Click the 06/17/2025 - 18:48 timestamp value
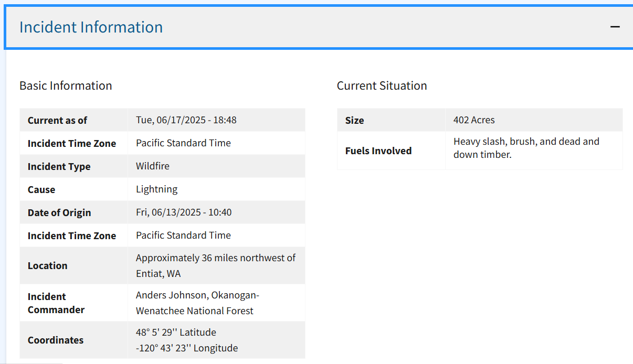The width and height of the screenshot is (633, 364). pyautogui.click(x=186, y=120)
